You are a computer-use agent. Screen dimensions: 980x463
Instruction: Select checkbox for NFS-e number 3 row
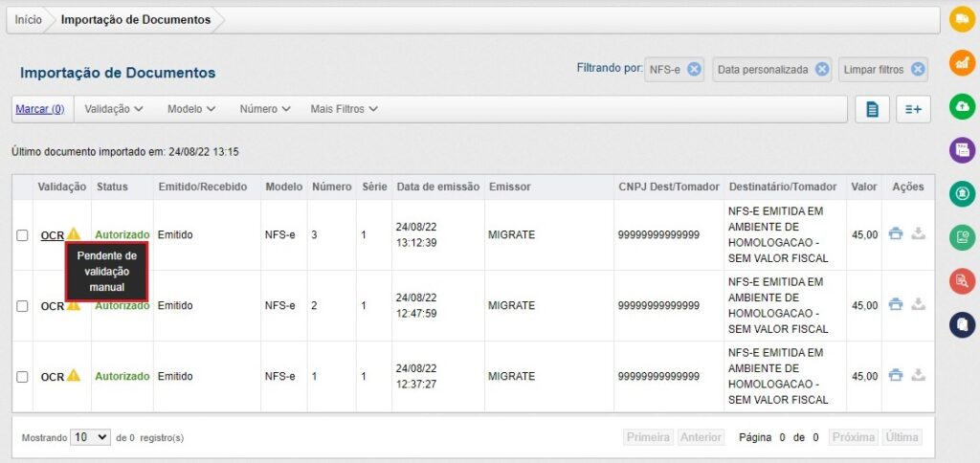coord(22,235)
